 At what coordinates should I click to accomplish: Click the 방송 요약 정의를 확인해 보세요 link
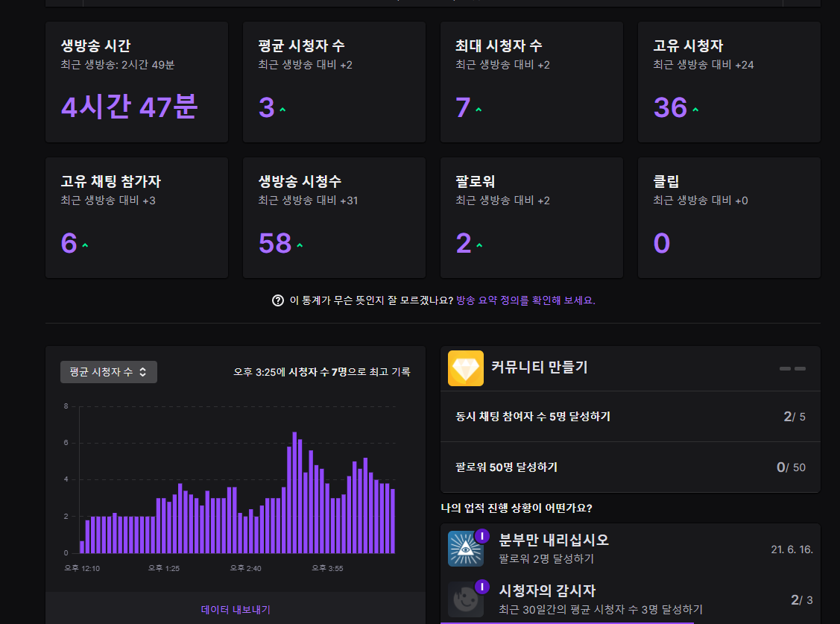pos(525,300)
